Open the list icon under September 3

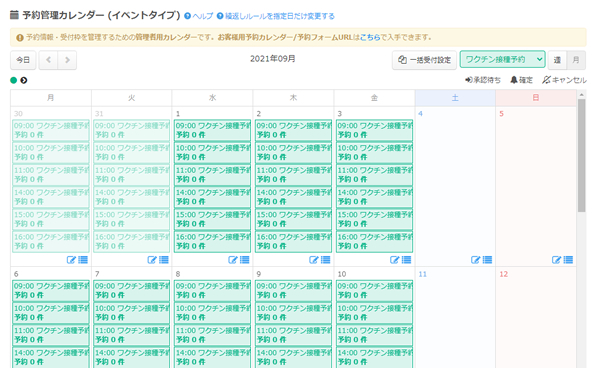click(406, 260)
